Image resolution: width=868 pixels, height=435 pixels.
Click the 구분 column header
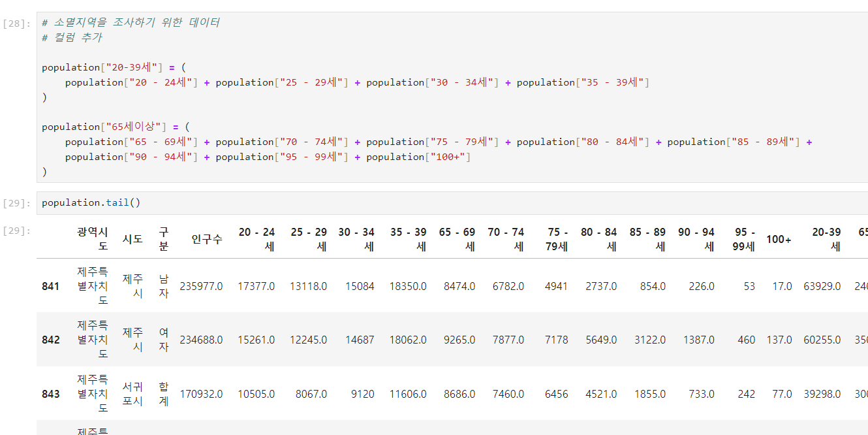point(164,239)
